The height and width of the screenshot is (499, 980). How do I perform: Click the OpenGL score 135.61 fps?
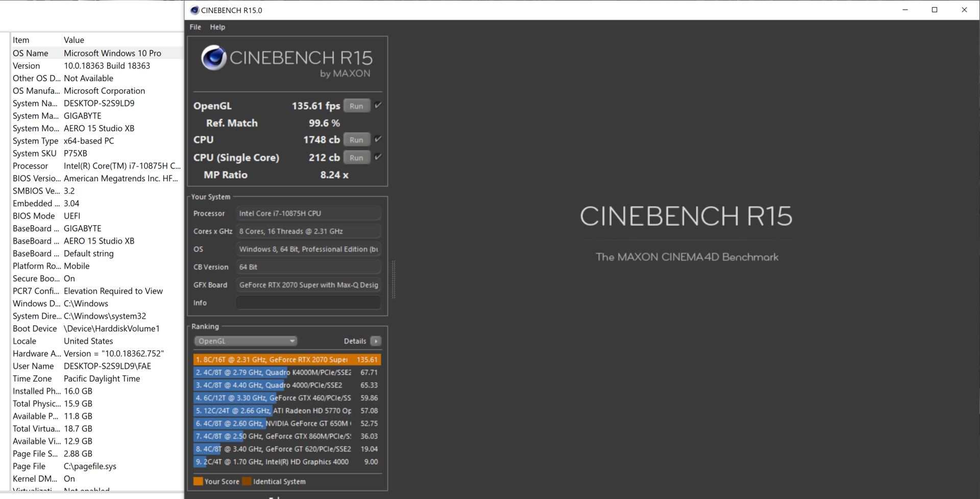[315, 106]
